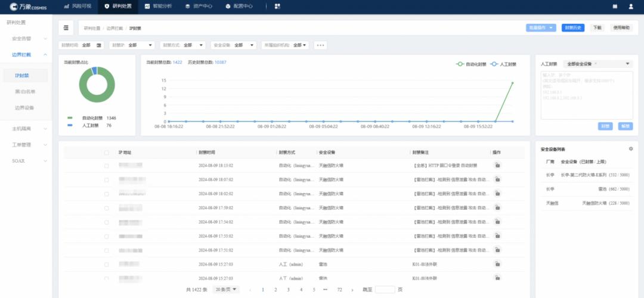Open the 20条/页 page size dropdown
This screenshot has height=298, width=644.
(226, 290)
